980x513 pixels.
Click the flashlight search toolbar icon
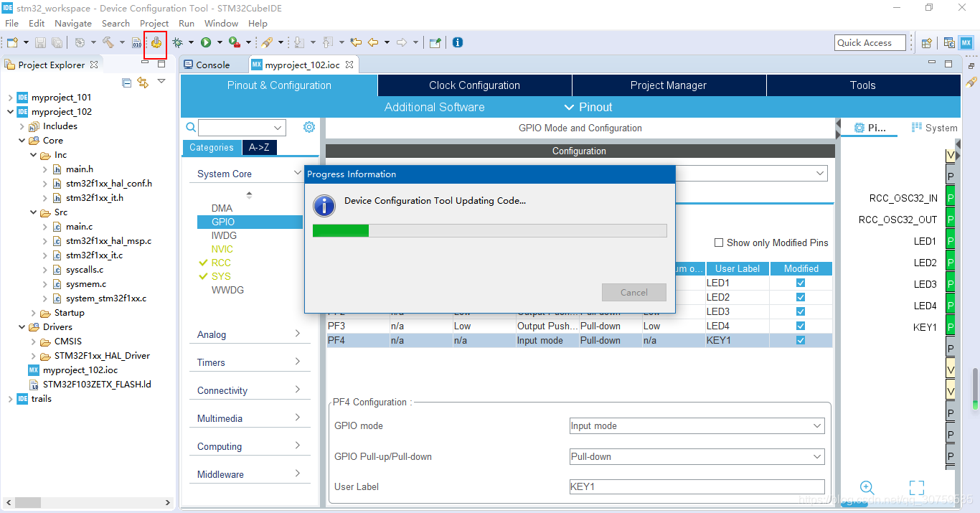pos(267,43)
